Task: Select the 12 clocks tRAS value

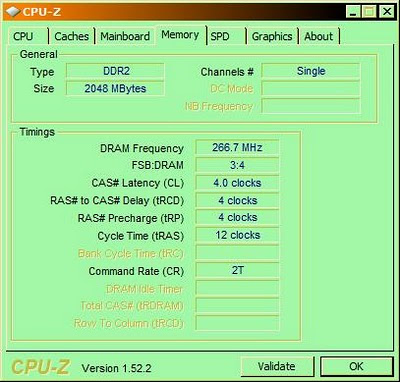Action: [x=237, y=235]
